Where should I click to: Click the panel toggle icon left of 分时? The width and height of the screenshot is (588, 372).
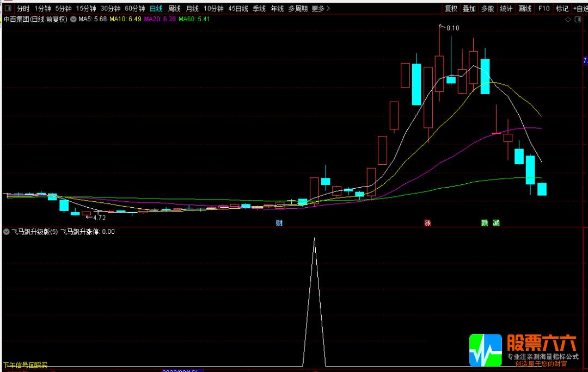8,8
